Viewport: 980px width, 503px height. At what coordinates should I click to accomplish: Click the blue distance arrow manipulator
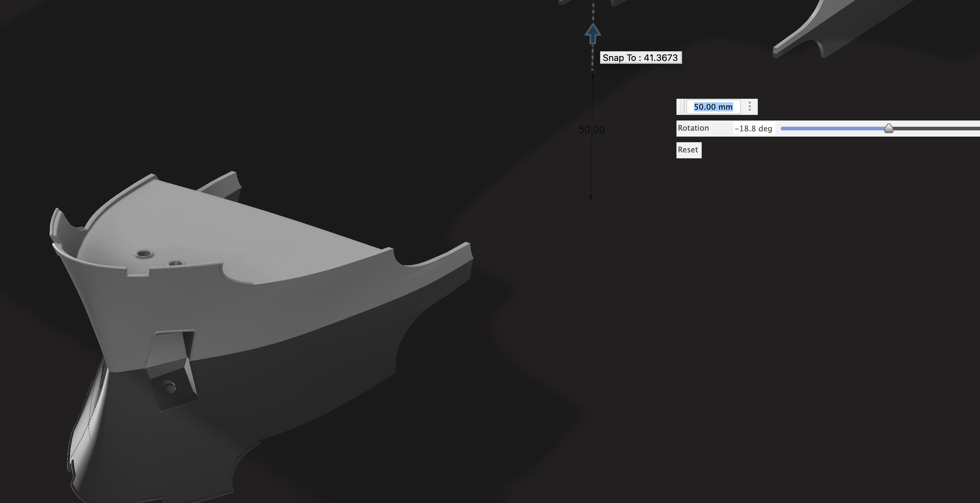pyautogui.click(x=592, y=34)
